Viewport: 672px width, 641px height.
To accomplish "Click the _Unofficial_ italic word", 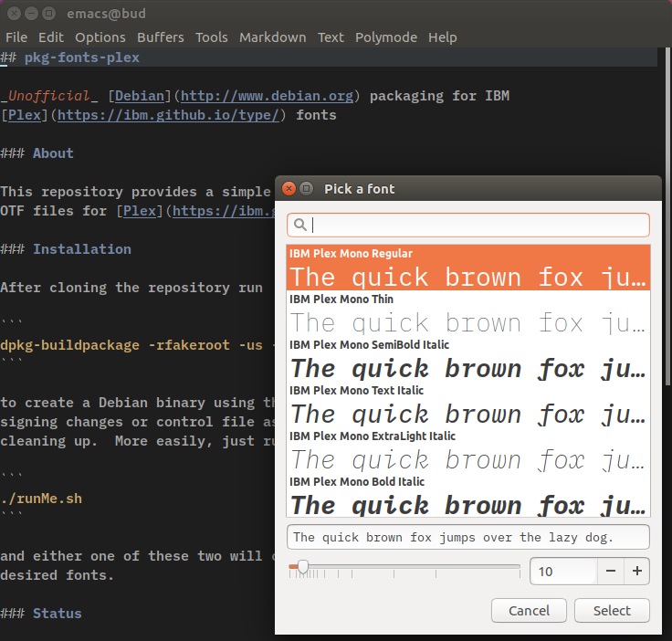I will click(x=49, y=96).
